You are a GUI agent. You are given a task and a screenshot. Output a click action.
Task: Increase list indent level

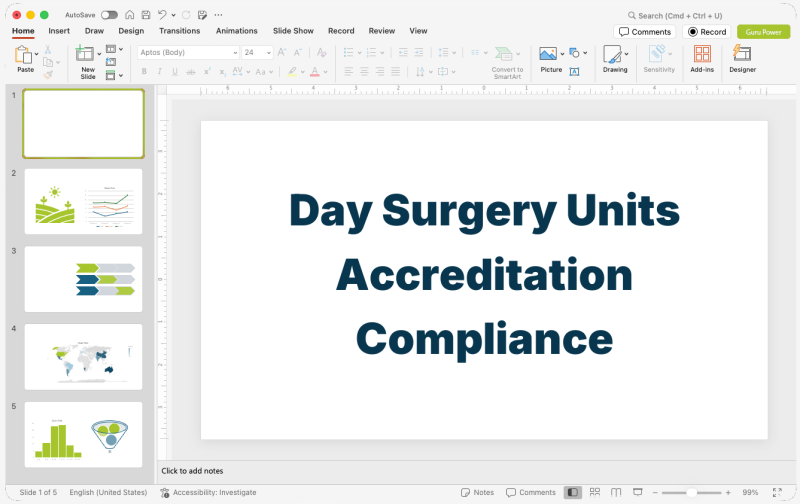pyautogui.click(x=419, y=52)
